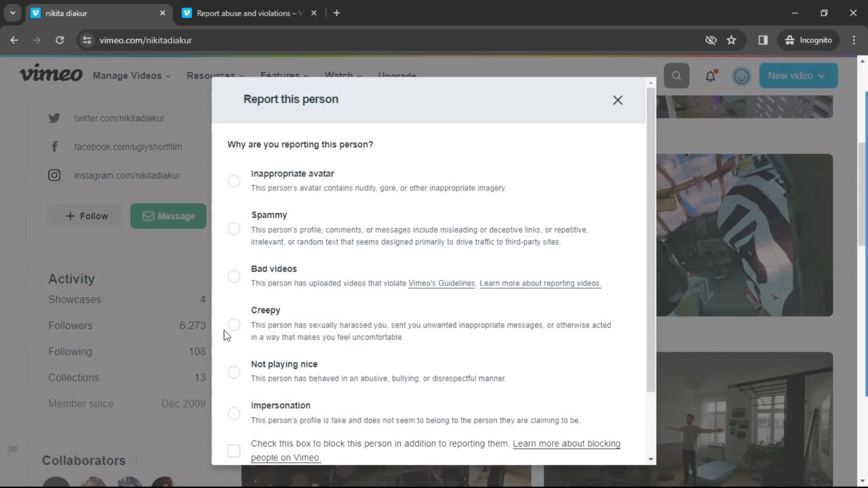This screenshot has width=868, height=488.
Task: Open instagram.com/nikitadiakur link
Action: (x=127, y=175)
